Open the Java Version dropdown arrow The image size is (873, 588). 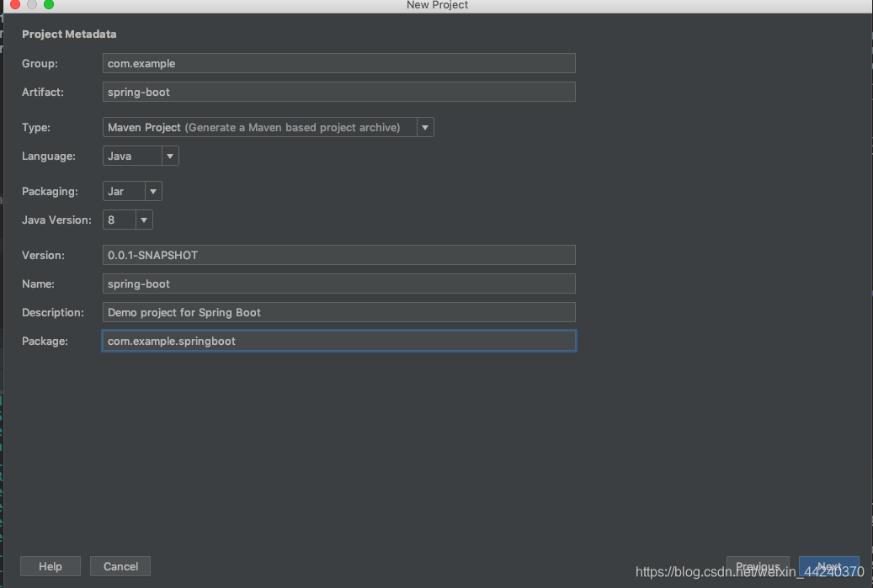coord(144,220)
